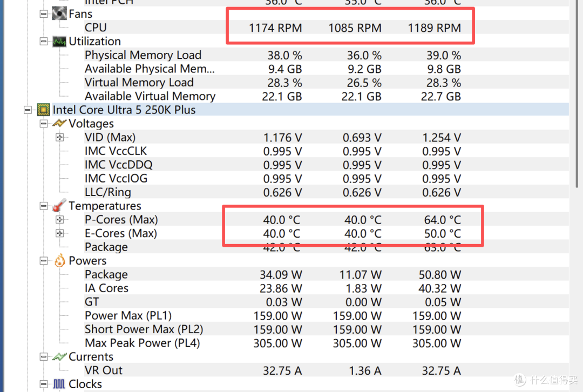Click the 1.254 V VID max value
The height and width of the screenshot is (392, 583).
click(x=442, y=138)
